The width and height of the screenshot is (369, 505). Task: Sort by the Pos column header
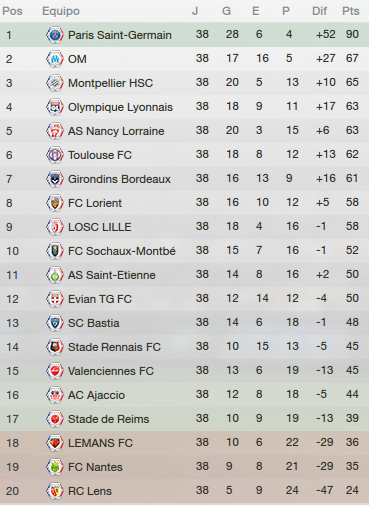(12, 11)
